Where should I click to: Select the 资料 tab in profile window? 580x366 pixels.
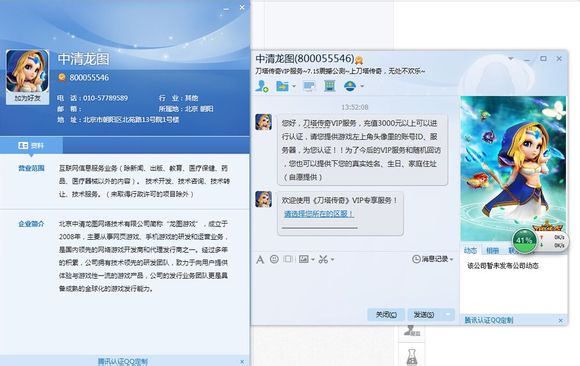click(31, 145)
